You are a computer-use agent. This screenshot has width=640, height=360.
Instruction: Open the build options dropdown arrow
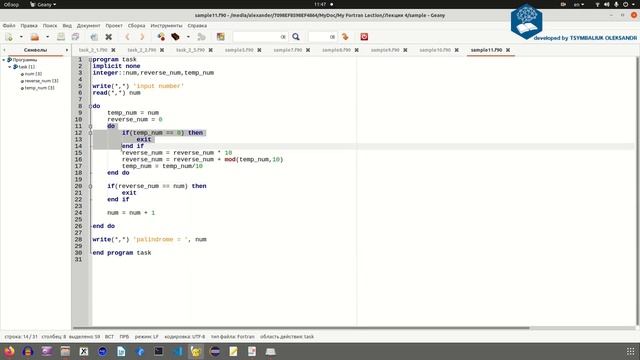pyautogui.click(x=188, y=37)
